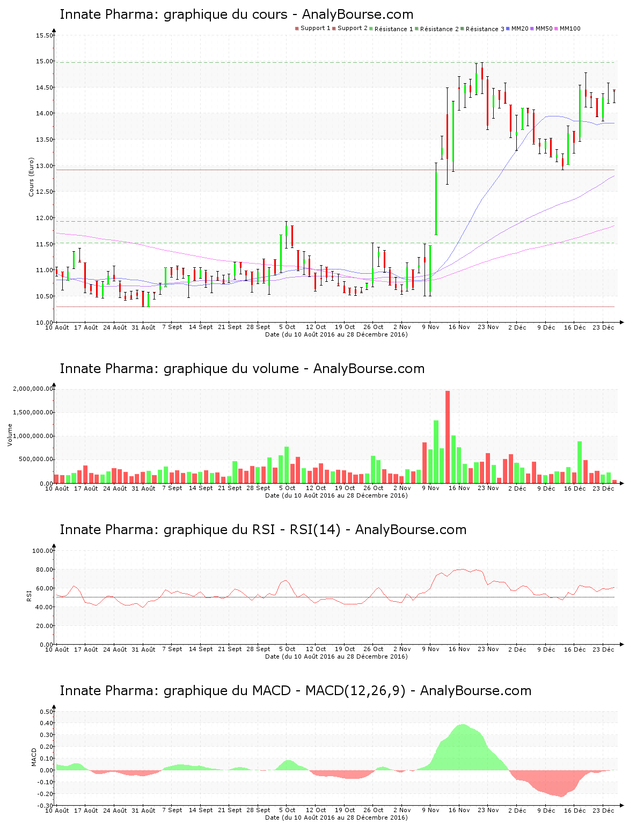
Task: Click '1,500,000.00' on the volume axis
Action: click(33, 412)
